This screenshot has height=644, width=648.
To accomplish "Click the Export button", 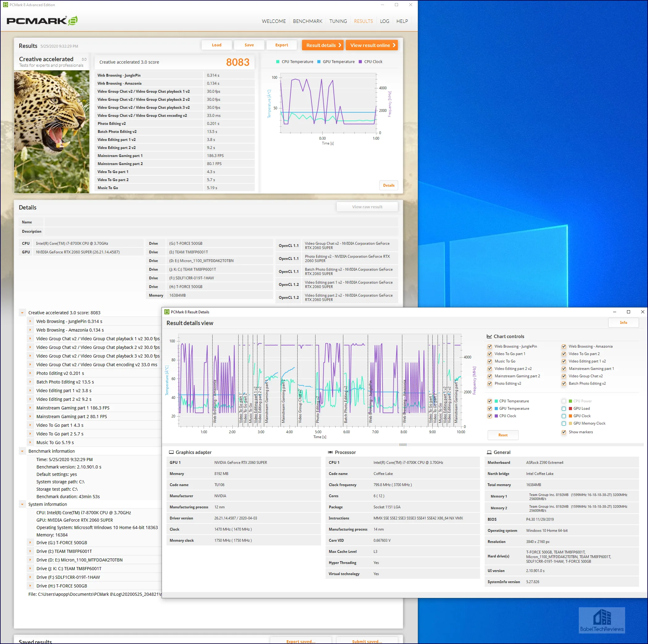I will [282, 45].
